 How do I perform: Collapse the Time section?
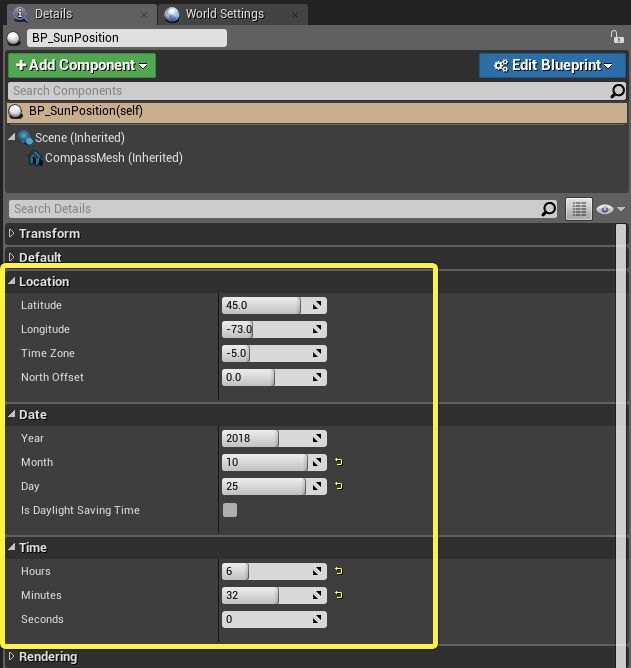click(x=12, y=547)
